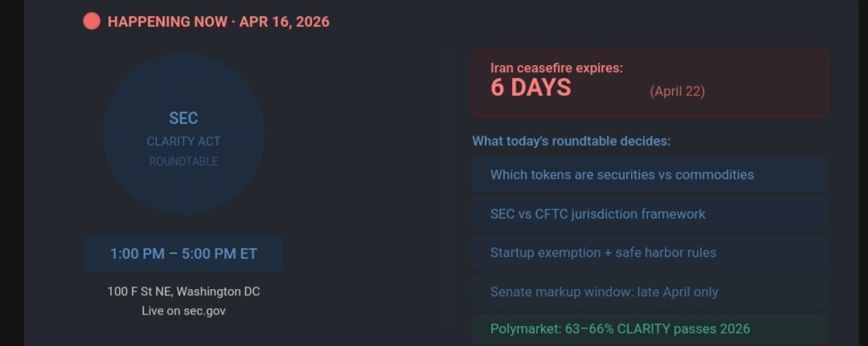Click the SEC label in the circle badge
The width and height of the screenshot is (868, 346).
[x=183, y=118]
